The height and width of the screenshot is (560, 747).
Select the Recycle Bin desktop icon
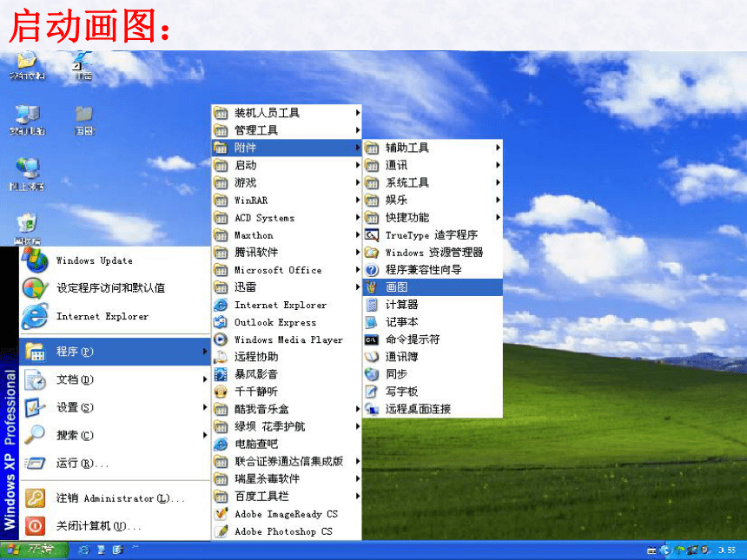click(x=27, y=228)
